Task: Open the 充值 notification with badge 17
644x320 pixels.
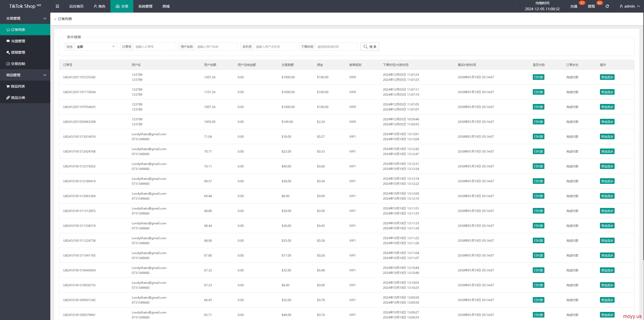Action: (x=574, y=6)
